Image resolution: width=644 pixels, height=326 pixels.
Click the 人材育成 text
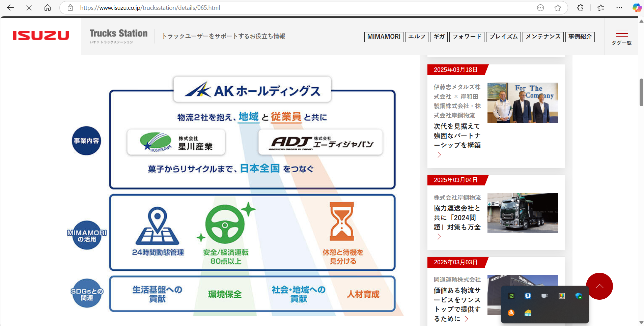point(363,294)
